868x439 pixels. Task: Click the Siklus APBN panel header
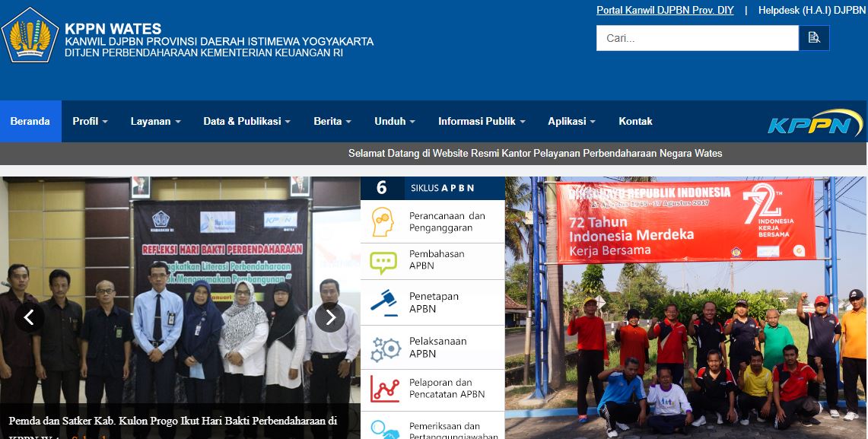[432, 188]
